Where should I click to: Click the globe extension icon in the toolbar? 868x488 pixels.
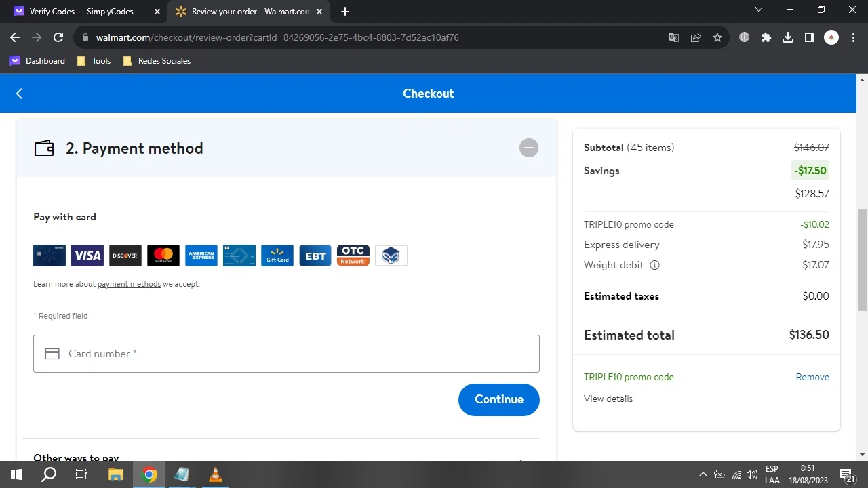745,37
